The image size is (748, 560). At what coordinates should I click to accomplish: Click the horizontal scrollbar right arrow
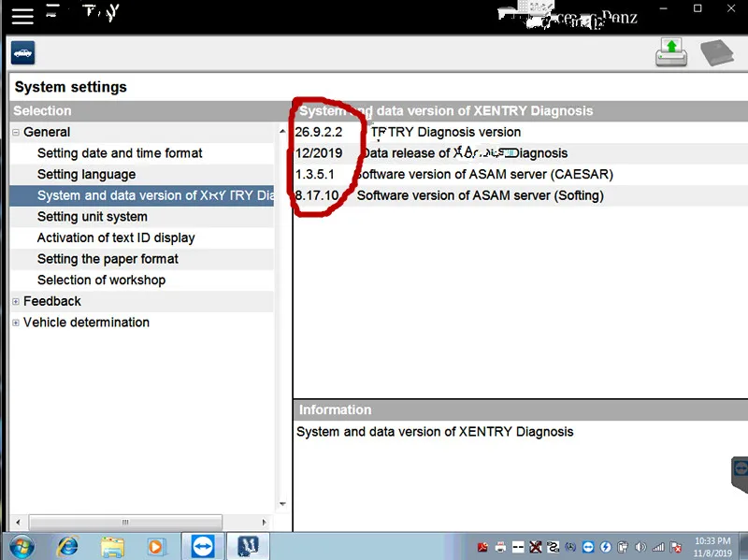(x=265, y=523)
